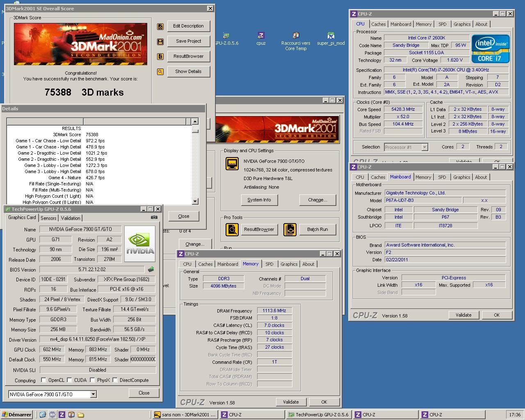This screenshot has height=420, width=525.
Task: Close the Details window with the Close button
Action: tap(184, 216)
